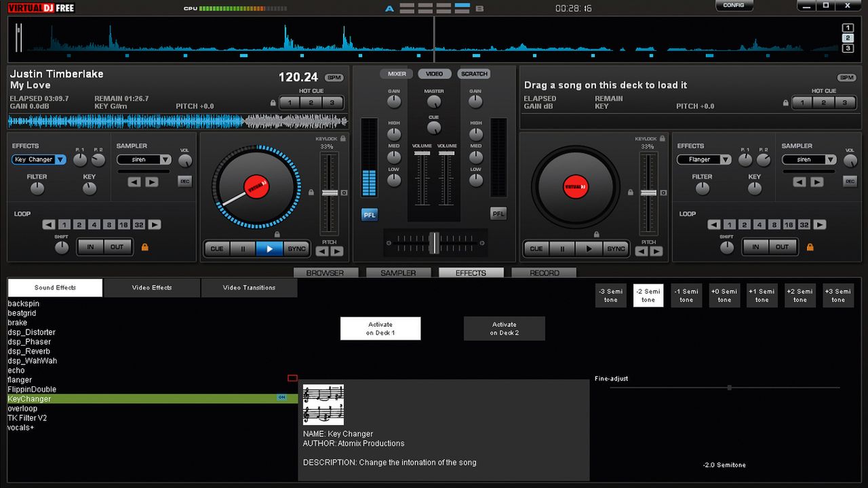
Task: Open the RECORD tab
Action: (544, 272)
